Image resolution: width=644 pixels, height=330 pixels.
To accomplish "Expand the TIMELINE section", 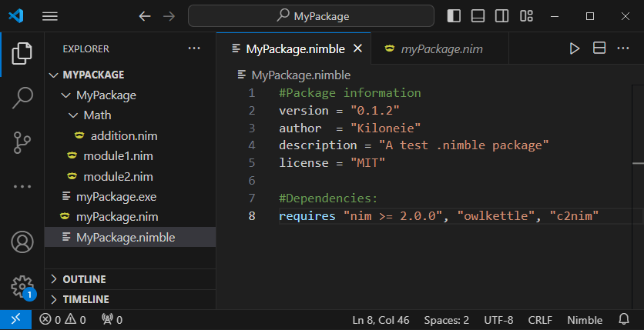I will pyautogui.click(x=130, y=300).
